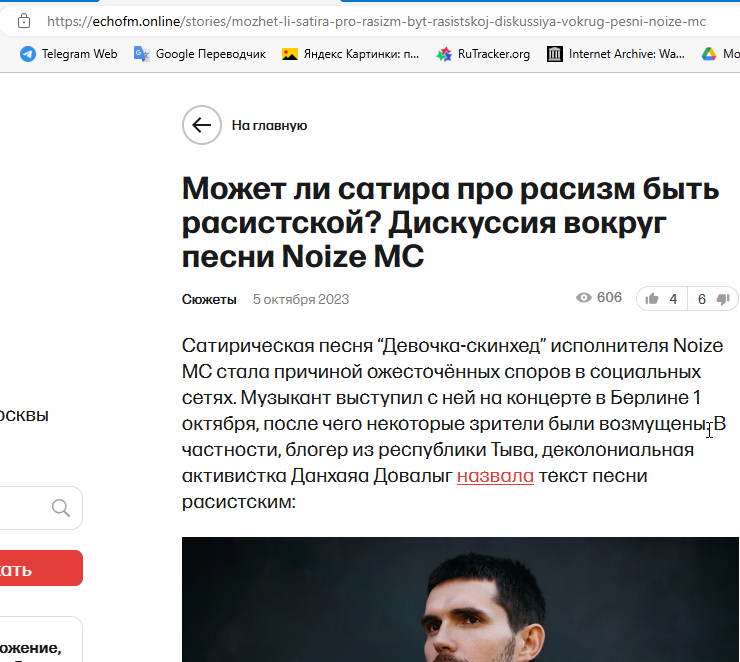Image resolution: width=740 pixels, height=662 pixels.
Task: Click the Noize MC article photo
Action: click(460, 599)
